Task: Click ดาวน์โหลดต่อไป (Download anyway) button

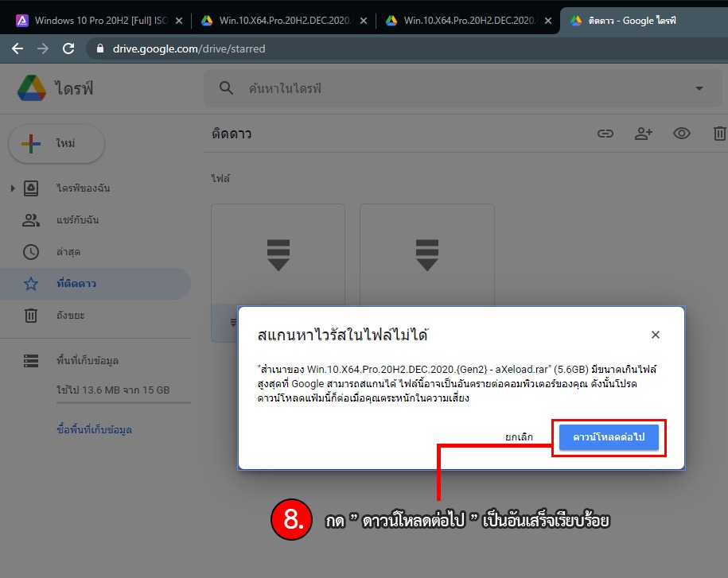Action: coord(609,437)
